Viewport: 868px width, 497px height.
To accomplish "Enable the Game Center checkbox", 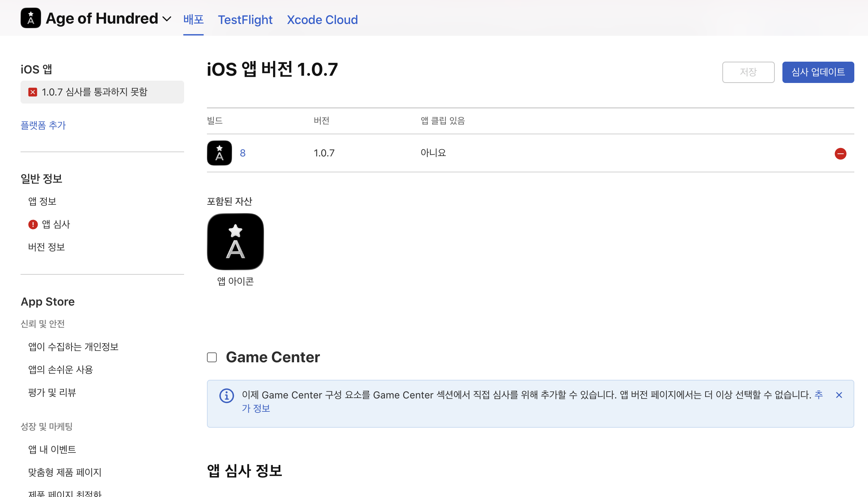I will [212, 357].
